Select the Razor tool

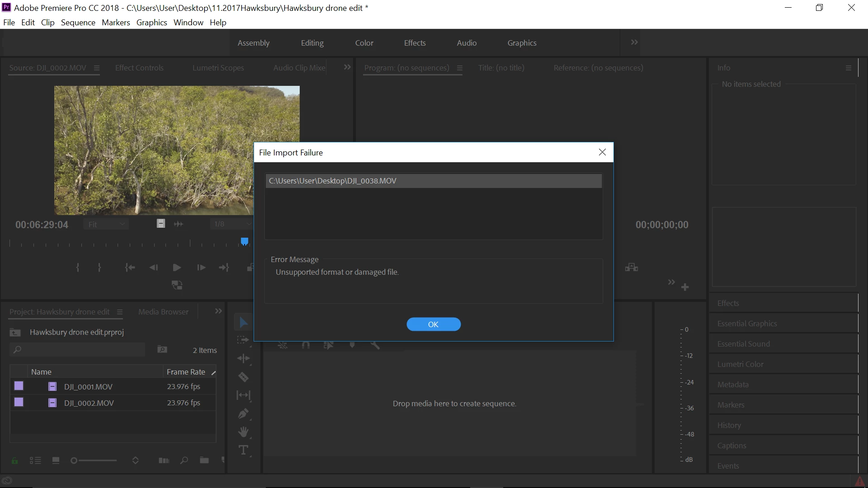point(243,377)
